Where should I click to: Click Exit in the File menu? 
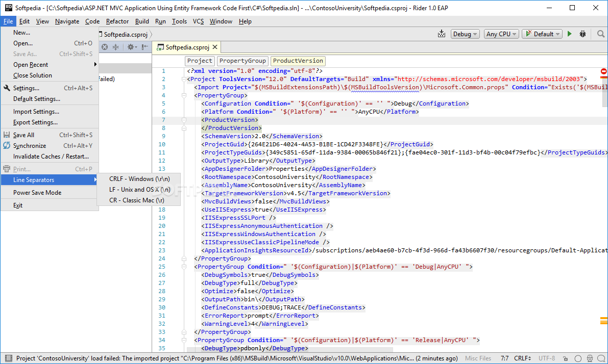[x=50, y=205]
